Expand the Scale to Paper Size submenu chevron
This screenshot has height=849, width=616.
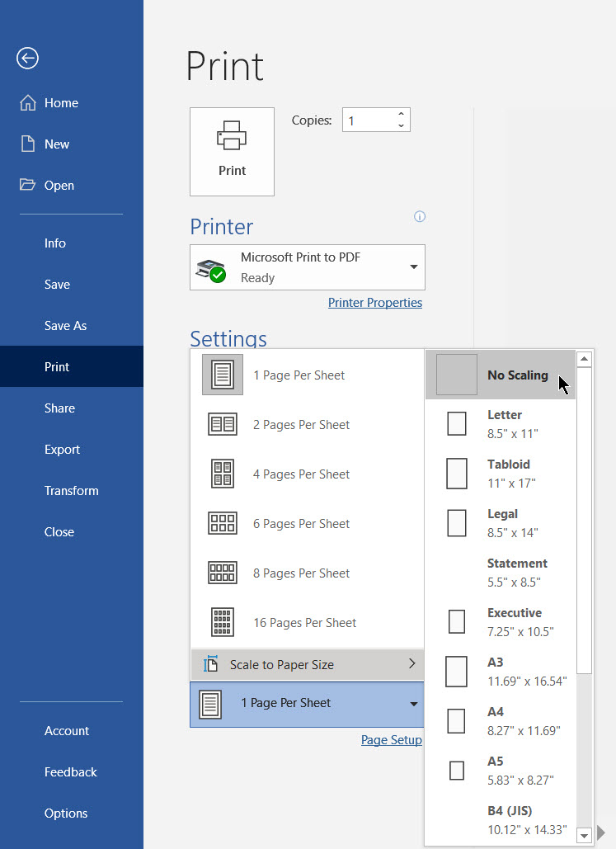[x=412, y=663]
